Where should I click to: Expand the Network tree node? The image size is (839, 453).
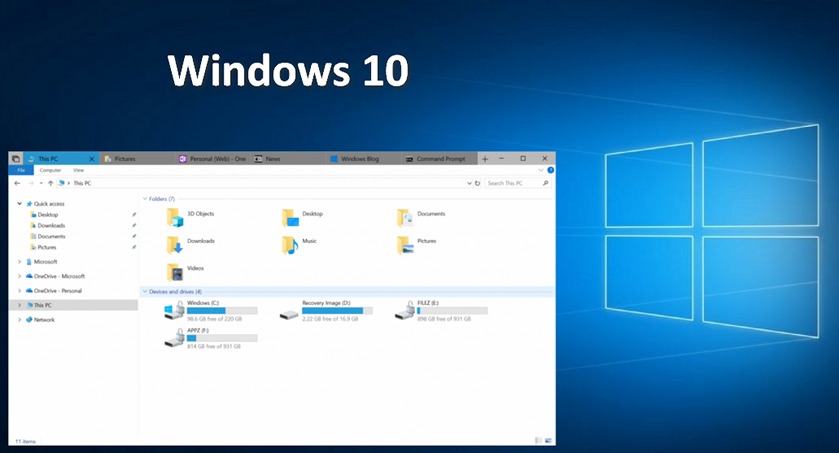point(19,319)
